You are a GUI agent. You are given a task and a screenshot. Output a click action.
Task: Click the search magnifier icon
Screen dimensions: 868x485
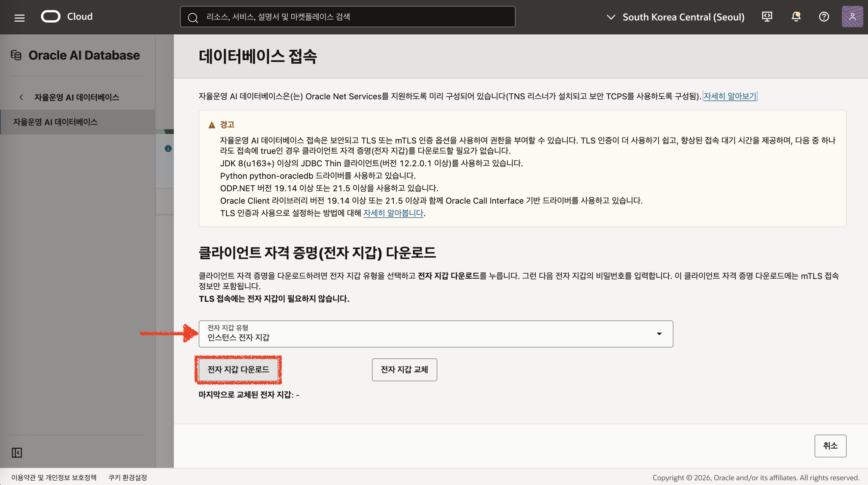193,17
